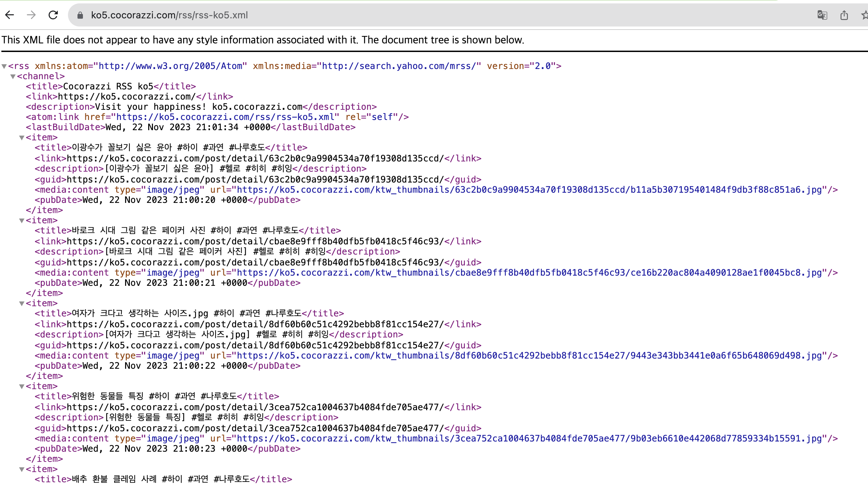Click the share icon in address bar
868x486 pixels.
tap(844, 15)
